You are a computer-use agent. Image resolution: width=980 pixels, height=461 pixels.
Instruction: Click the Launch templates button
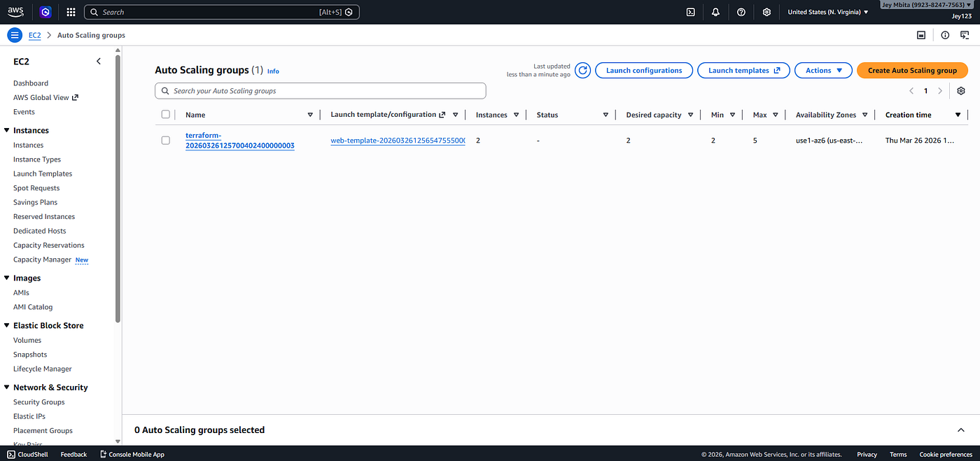point(743,70)
